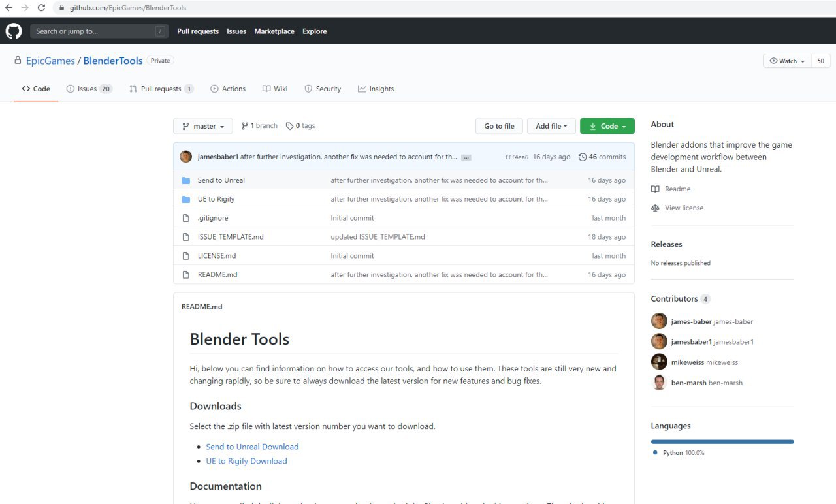
Task: Click the mikeweiss contributor avatar
Action: pyautogui.click(x=659, y=362)
